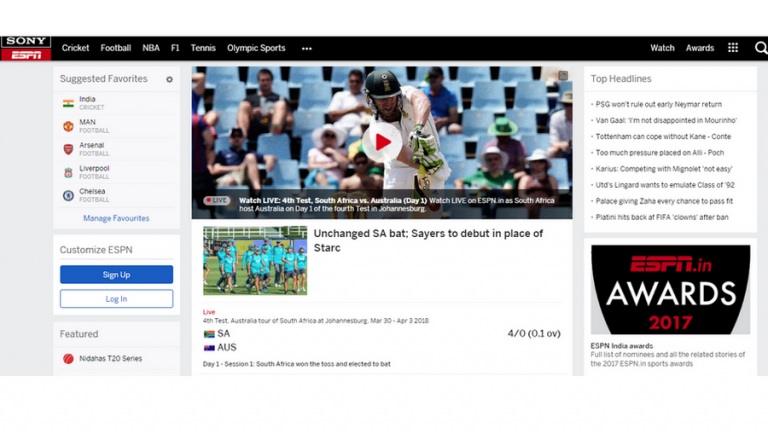The height and width of the screenshot is (434, 768).
Task: Open Suggested Favorites settings gear
Action: [x=169, y=79]
